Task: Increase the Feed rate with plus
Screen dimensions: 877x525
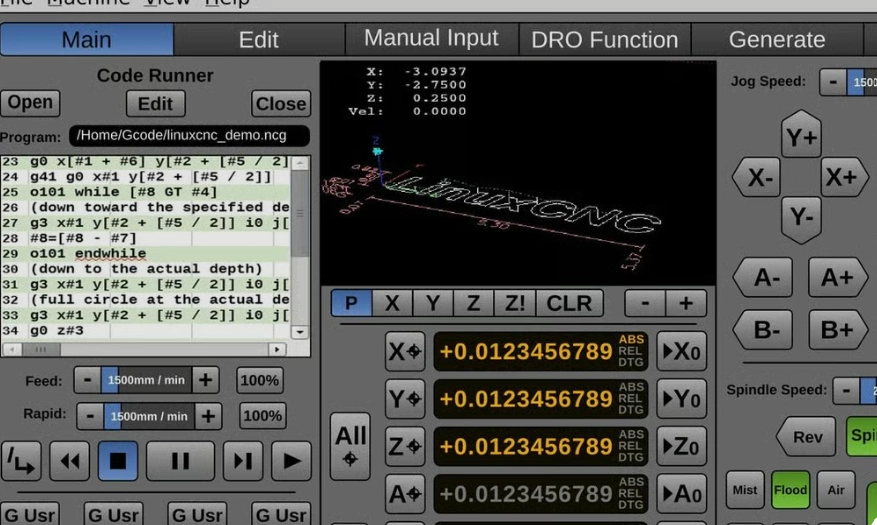Action: [205, 380]
